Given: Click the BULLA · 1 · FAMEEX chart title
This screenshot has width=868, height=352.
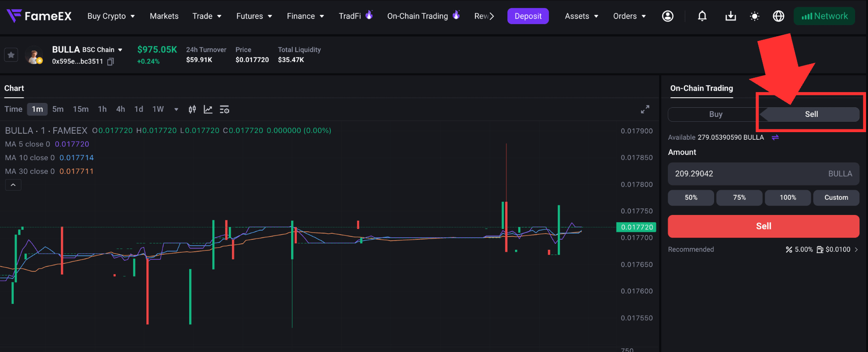Looking at the screenshot, I should pos(46,130).
